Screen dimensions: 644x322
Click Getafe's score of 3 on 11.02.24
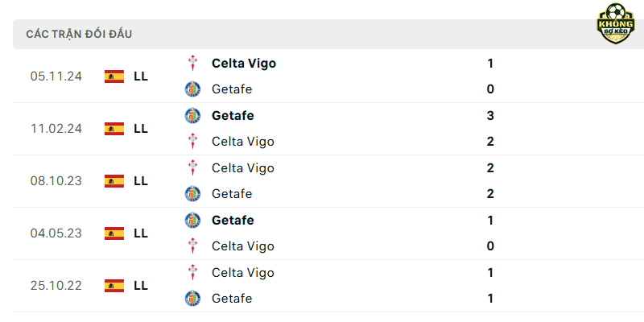490,116
